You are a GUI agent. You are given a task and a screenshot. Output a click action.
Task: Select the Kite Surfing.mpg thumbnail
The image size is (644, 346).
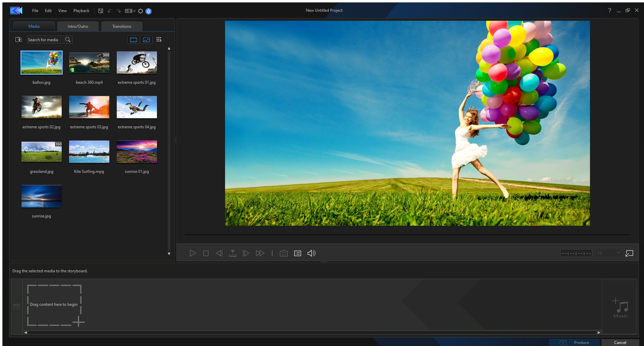pos(89,152)
